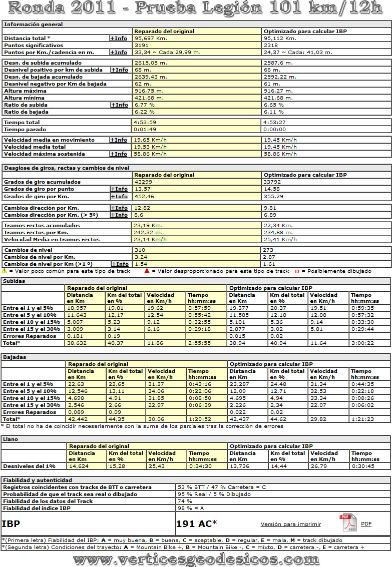View +Info for Grados de giro por Km.
The height and width of the screenshot is (567, 392).
click(x=120, y=197)
